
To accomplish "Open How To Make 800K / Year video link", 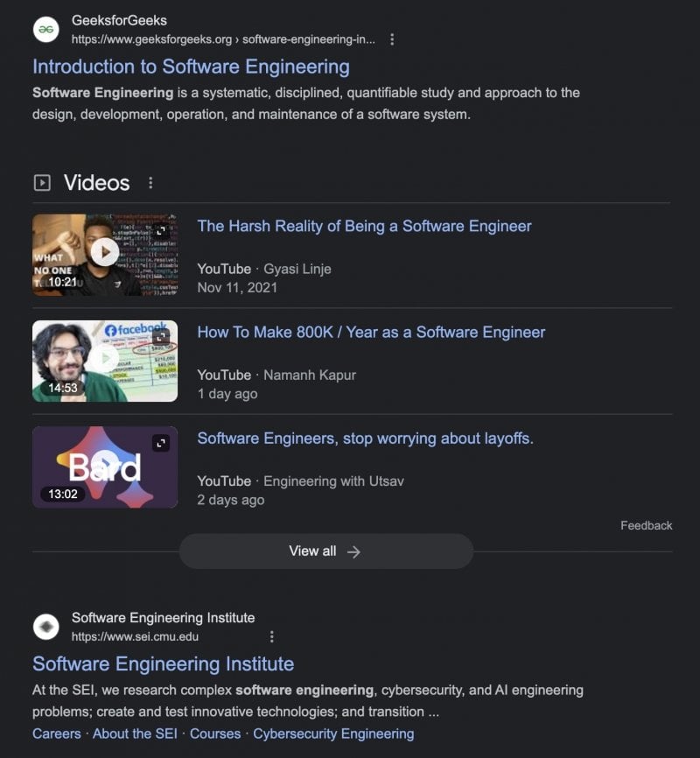I will click(x=371, y=332).
